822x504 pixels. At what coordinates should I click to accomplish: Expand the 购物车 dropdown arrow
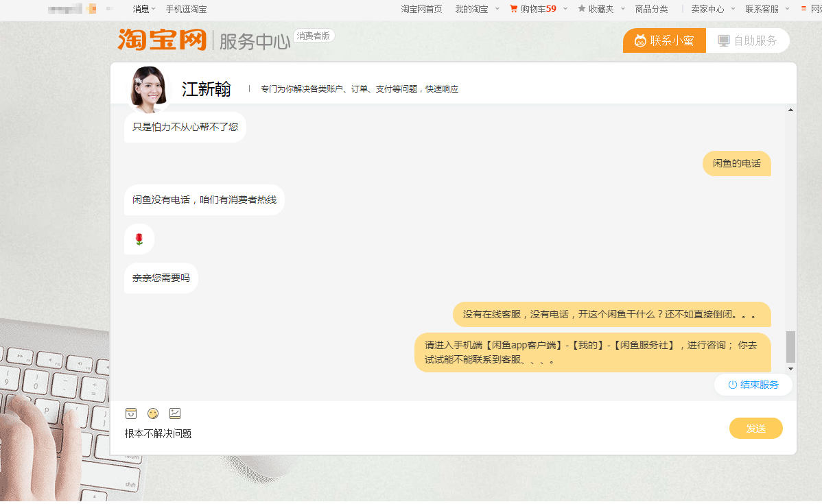[x=565, y=9]
